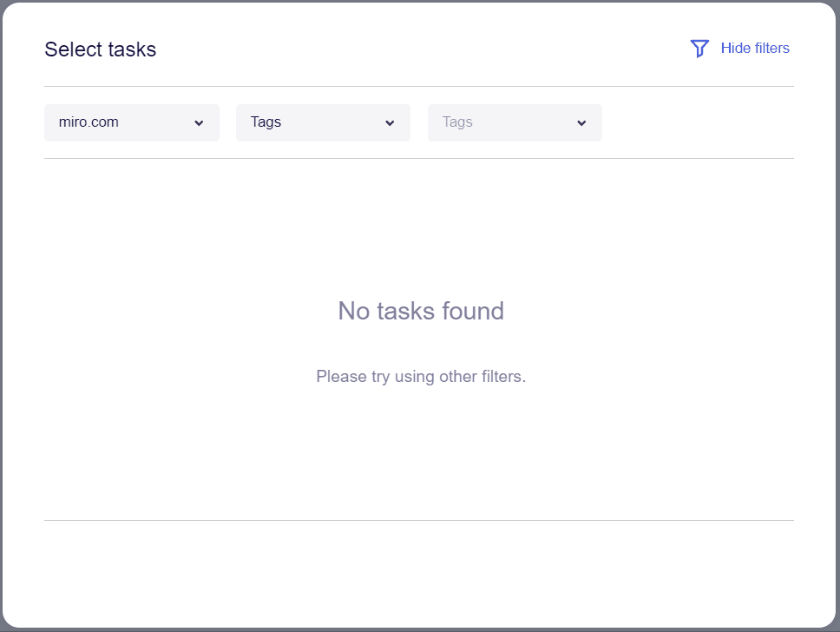The height and width of the screenshot is (632, 840).
Task: Click empty space right of the third dropdown
Action: click(x=699, y=122)
